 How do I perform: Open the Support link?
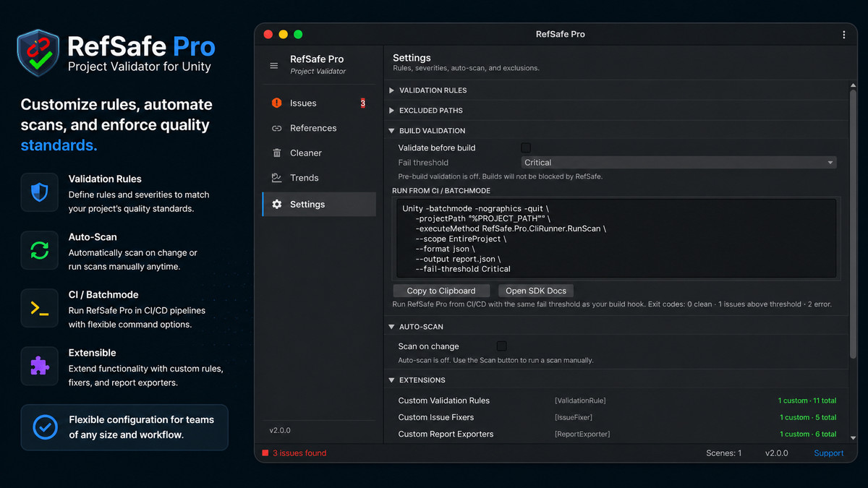point(828,453)
